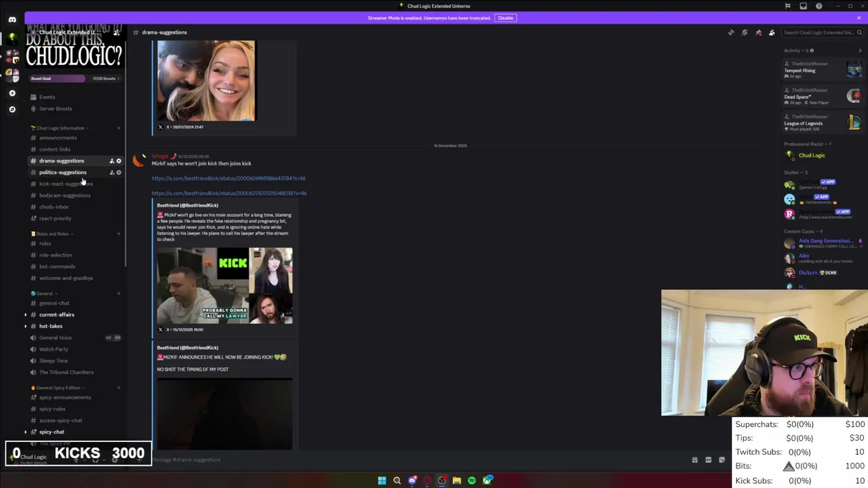Open announcements channel
Viewport: 868px width, 488px height.
(58, 138)
